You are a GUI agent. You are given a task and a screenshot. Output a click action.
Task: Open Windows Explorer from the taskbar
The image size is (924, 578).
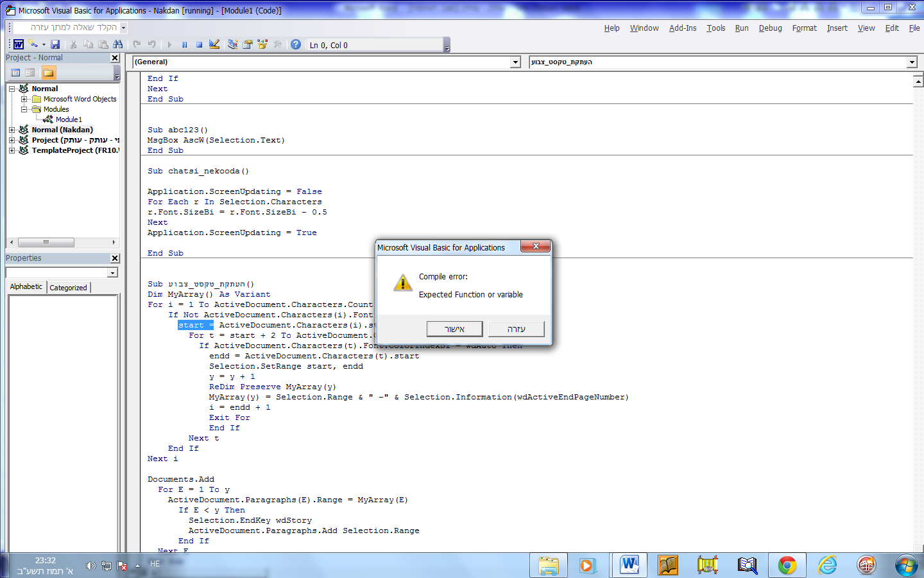point(549,565)
